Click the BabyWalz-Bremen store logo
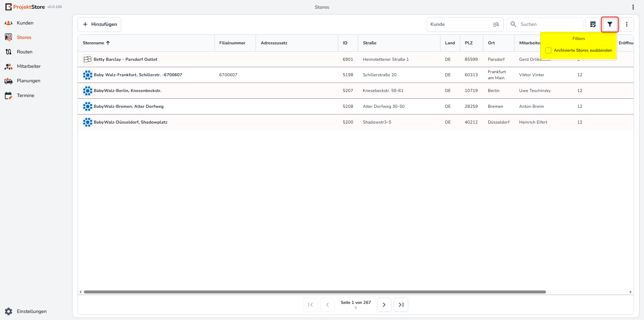The height and width of the screenshot is (320, 644). (x=88, y=106)
